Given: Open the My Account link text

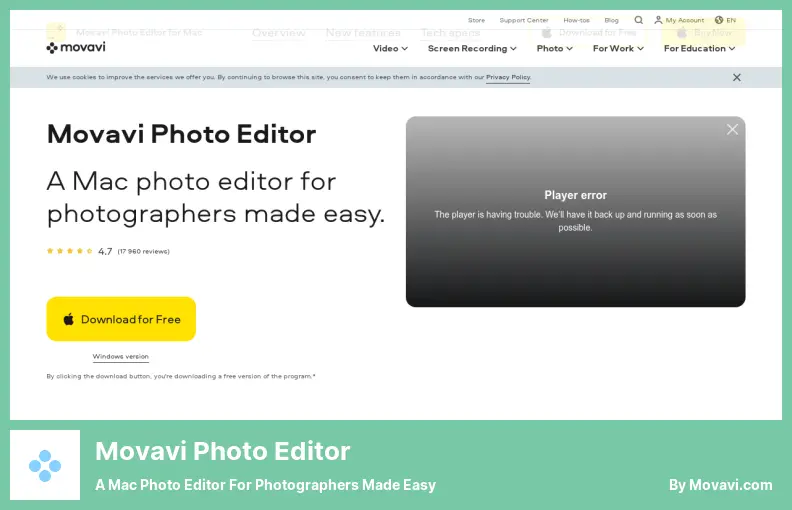Looking at the screenshot, I should pos(684,20).
